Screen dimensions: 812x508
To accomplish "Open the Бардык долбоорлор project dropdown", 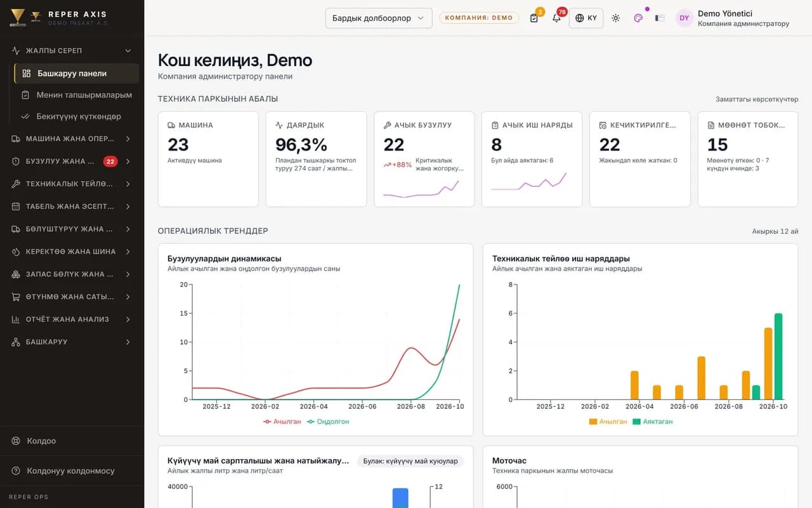I will [379, 18].
